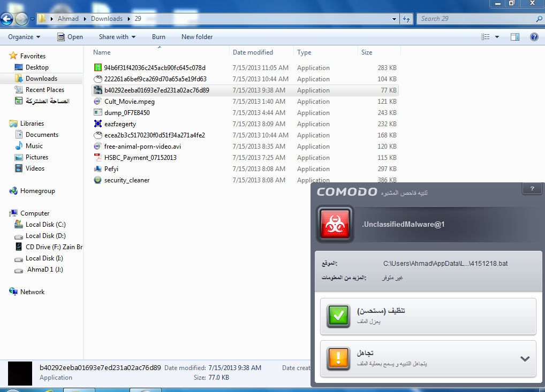Click the breadcrumb arrow after Downloads
The width and height of the screenshot is (545, 392).
tap(129, 19)
